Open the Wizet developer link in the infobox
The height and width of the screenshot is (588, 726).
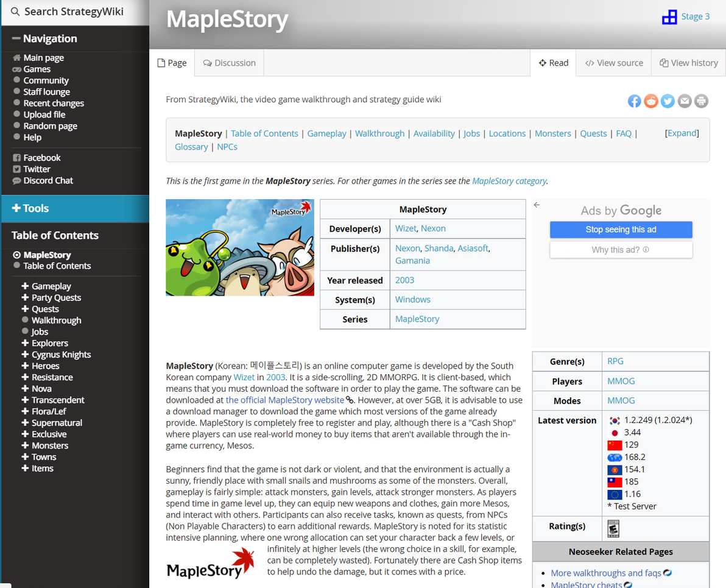tap(406, 228)
